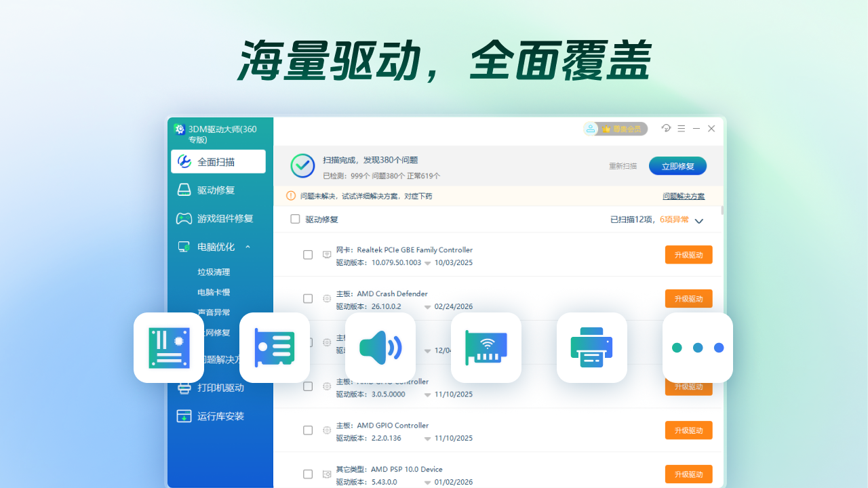Select the AMD PSP 10.0 Device checkbox

tap(308, 474)
